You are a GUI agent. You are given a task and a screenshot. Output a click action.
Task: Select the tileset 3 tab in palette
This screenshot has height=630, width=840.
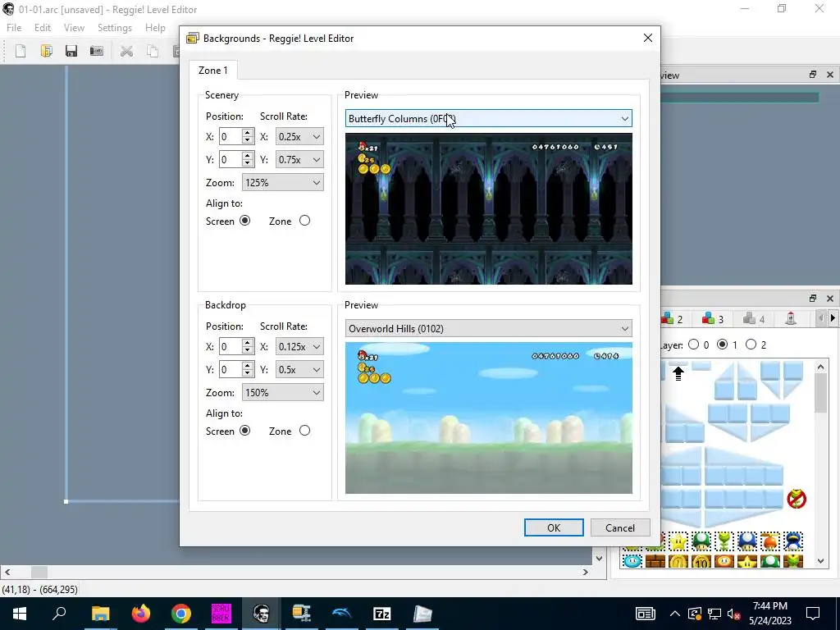[x=713, y=319]
